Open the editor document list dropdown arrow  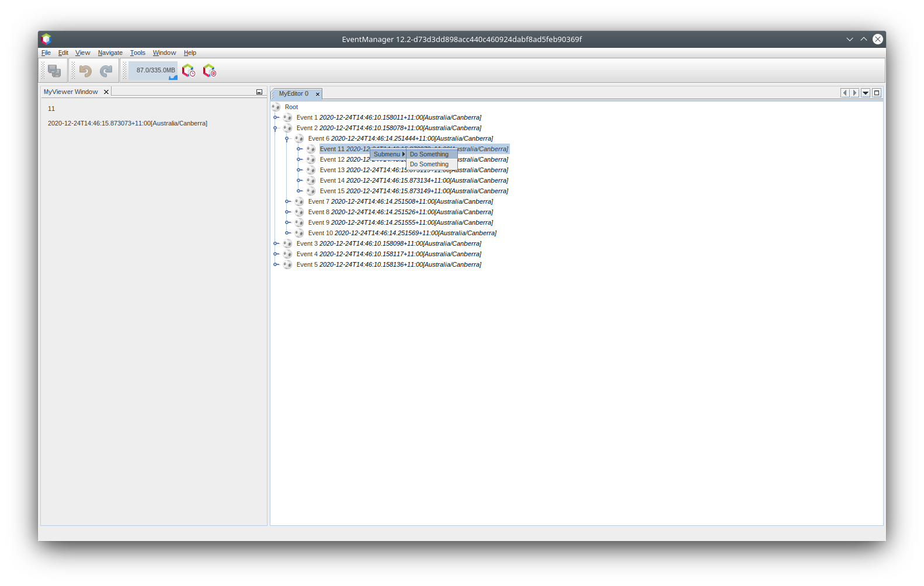866,93
